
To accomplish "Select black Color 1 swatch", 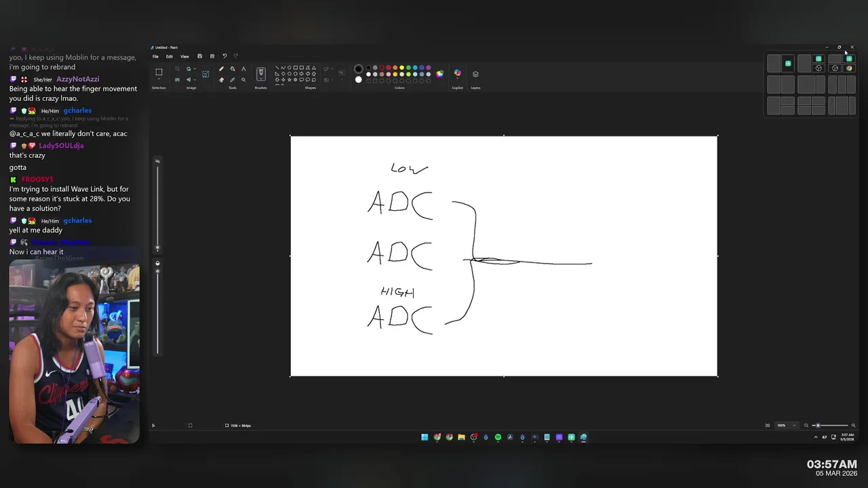I will [x=359, y=68].
